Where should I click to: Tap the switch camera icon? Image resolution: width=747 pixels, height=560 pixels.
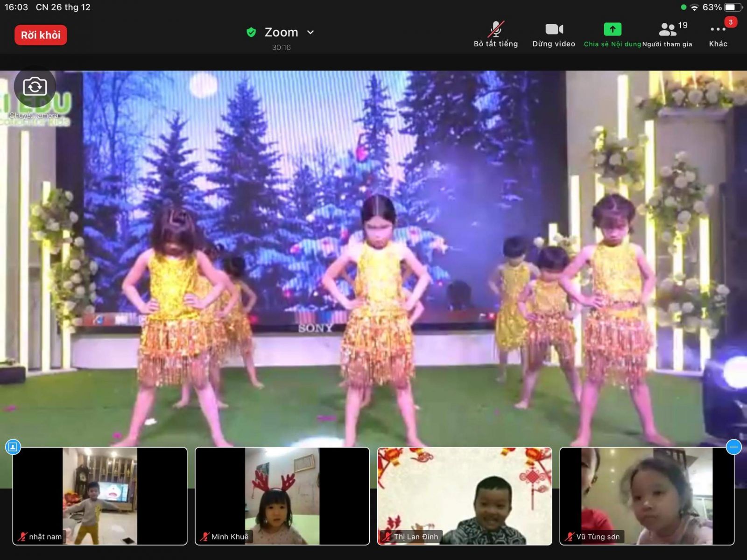click(x=35, y=87)
